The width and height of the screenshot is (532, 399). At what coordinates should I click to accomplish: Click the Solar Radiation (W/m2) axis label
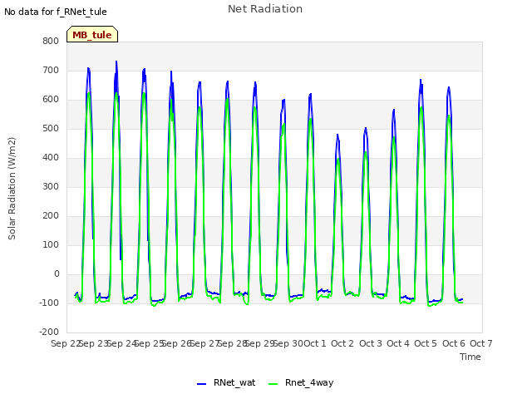(12, 189)
